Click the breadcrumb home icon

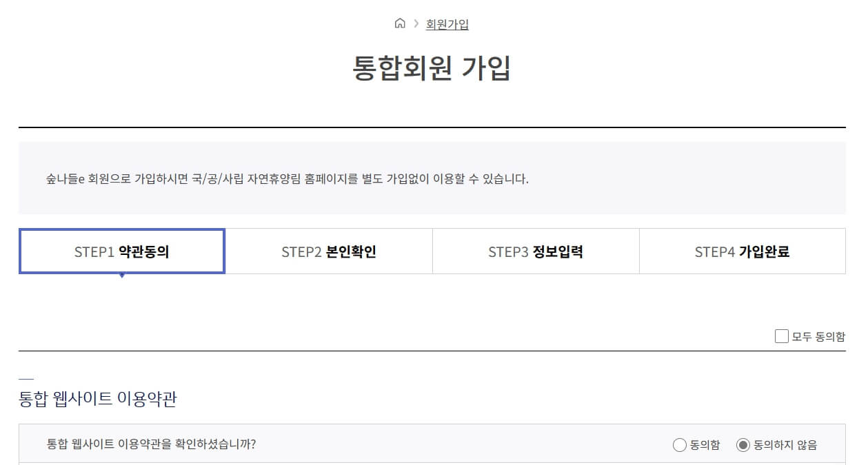click(x=398, y=23)
